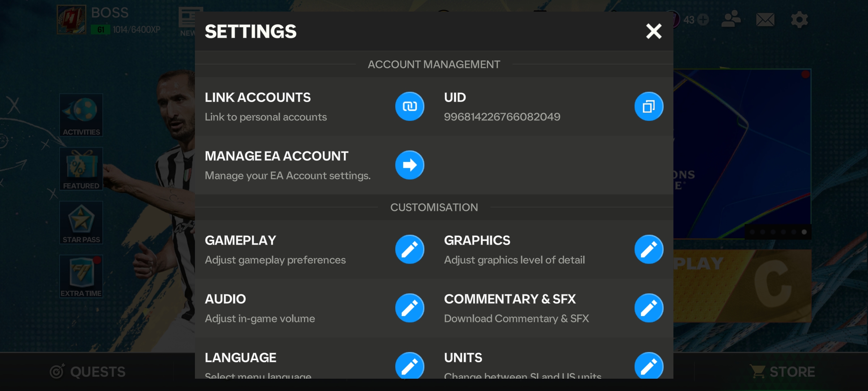Edit Audio in-game volume settings
This screenshot has height=391, width=868.
click(x=409, y=308)
